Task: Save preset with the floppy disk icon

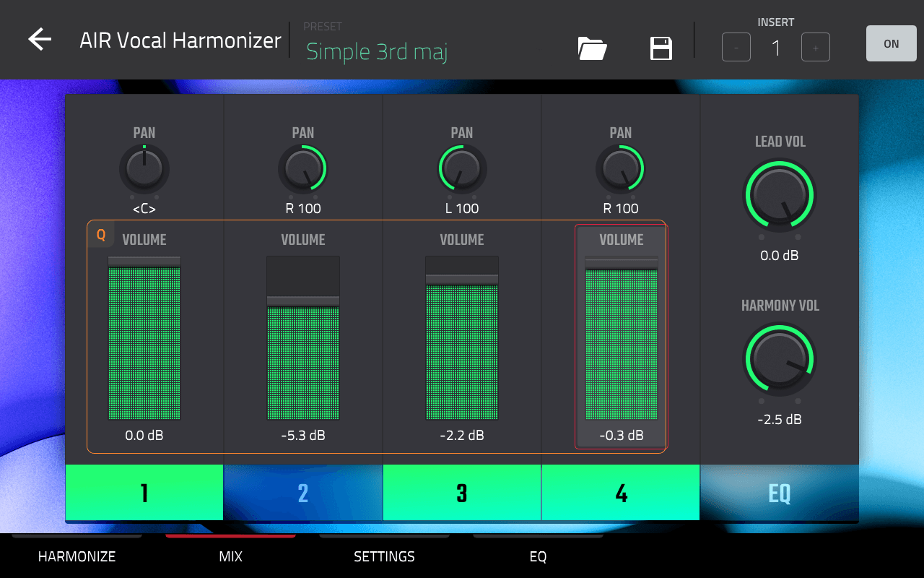Action: [661, 48]
